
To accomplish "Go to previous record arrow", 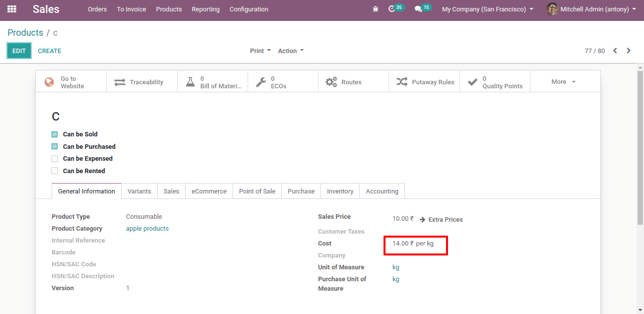I will (x=615, y=51).
